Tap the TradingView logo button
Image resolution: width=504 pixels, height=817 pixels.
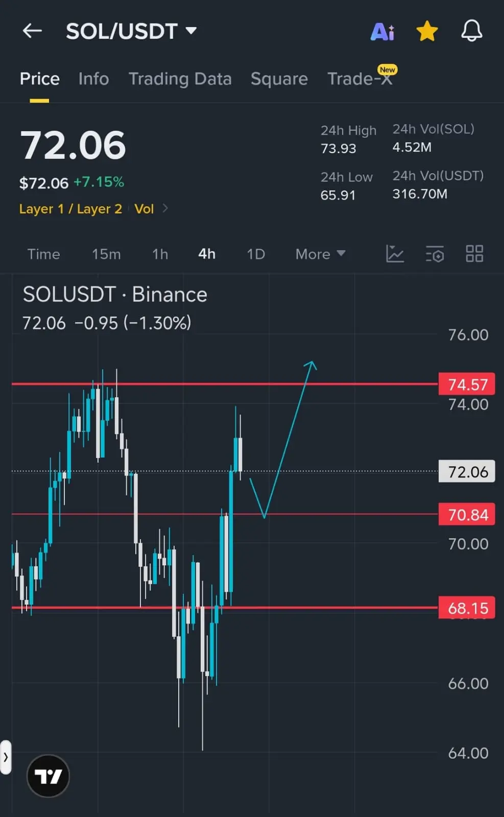[x=48, y=776]
